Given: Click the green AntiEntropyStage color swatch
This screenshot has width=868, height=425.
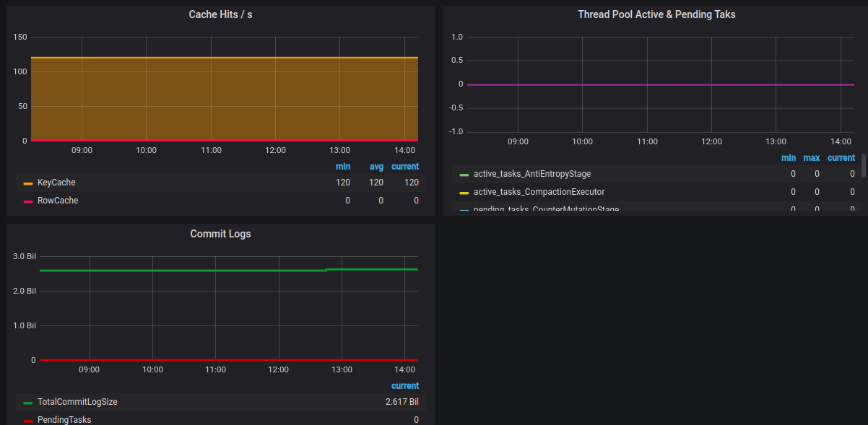Looking at the screenshot, I should (x=464, y=175).
